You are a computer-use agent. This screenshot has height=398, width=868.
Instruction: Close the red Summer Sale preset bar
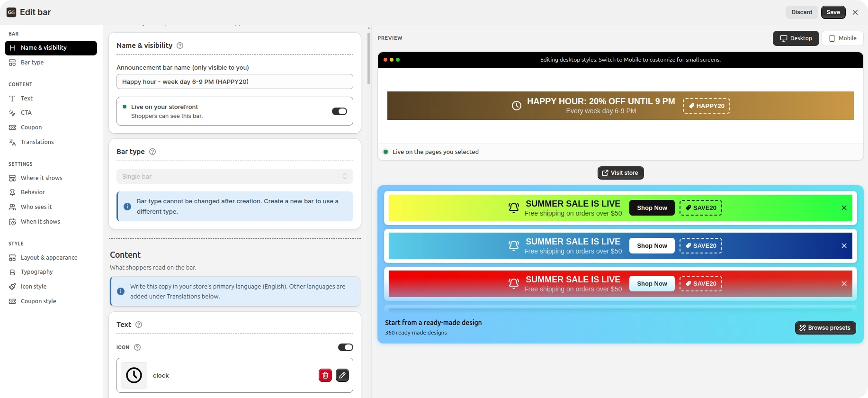[x=844, y=284]
